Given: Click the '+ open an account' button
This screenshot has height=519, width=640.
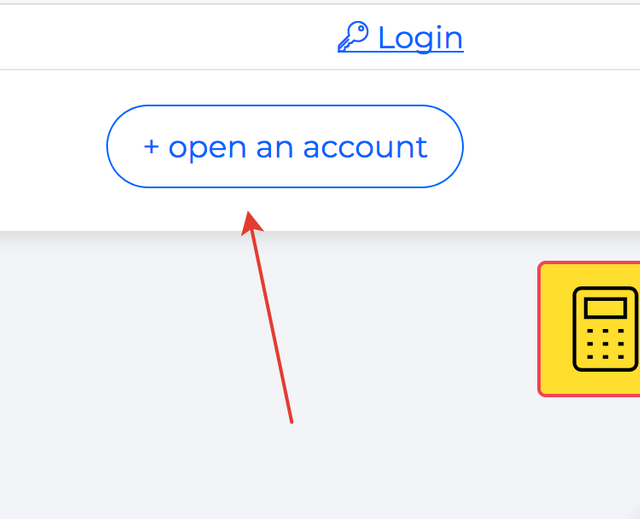Looking at the screenshot, I should point(285,146).
